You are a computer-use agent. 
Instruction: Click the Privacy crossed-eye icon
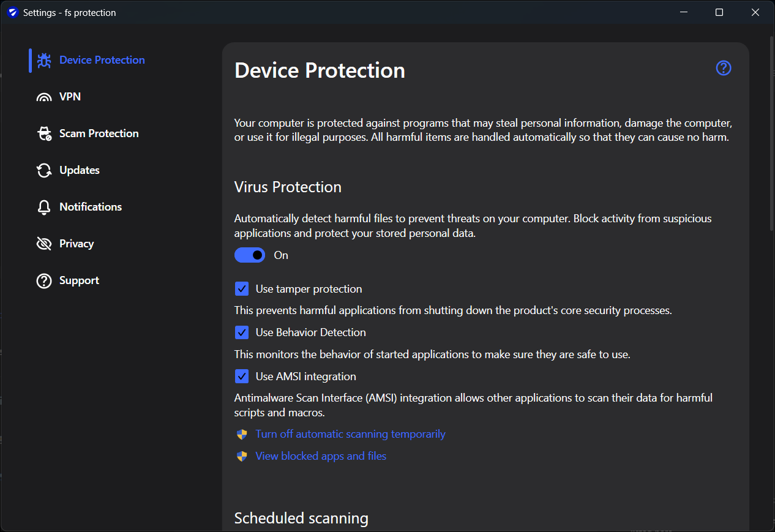click(x=44, y=244)
